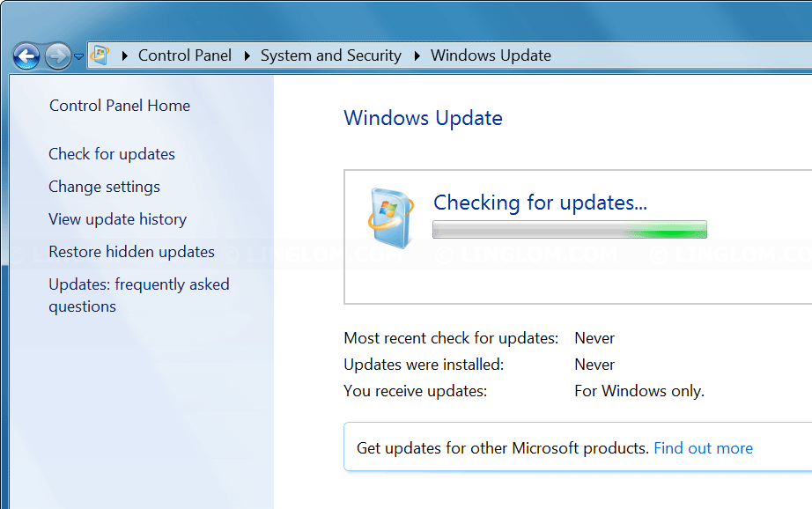Screen dimensions: 812x509
Task: Open Change settings link
Action: coord(104,187)
